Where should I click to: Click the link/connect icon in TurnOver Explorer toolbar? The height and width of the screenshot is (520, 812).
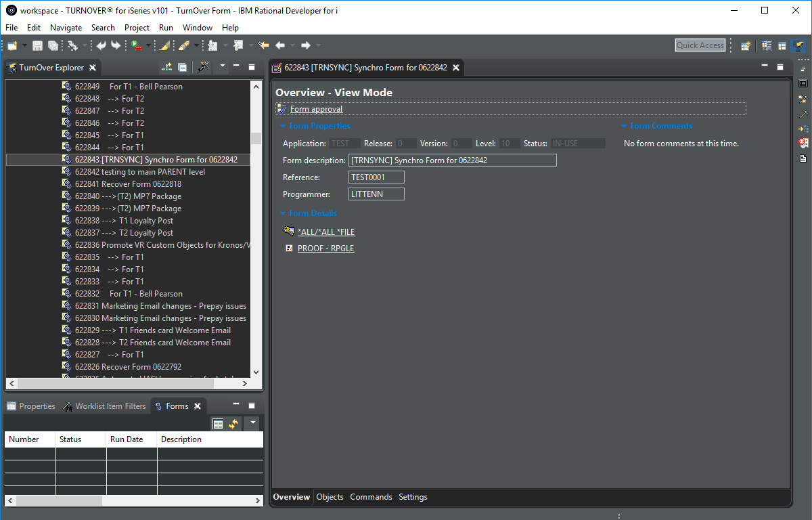(166, 67)
